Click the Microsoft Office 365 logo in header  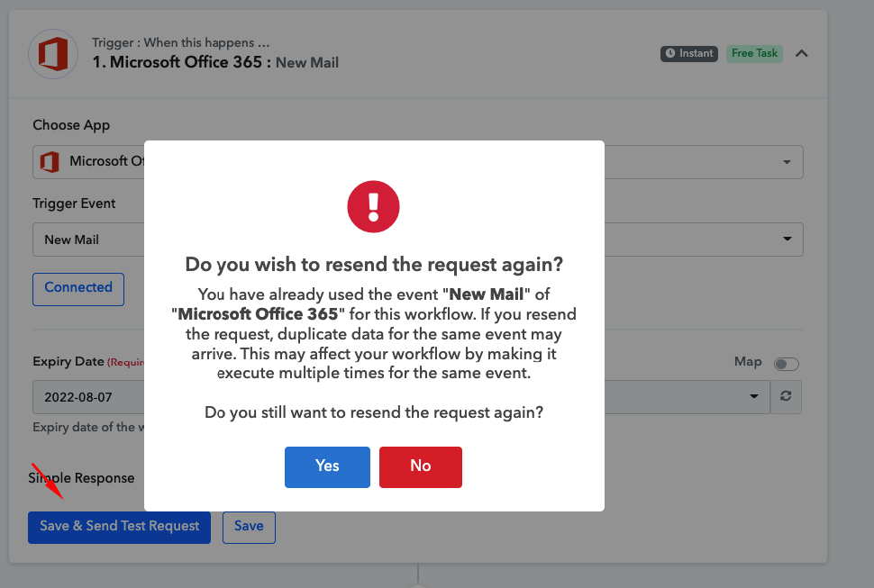53,54
